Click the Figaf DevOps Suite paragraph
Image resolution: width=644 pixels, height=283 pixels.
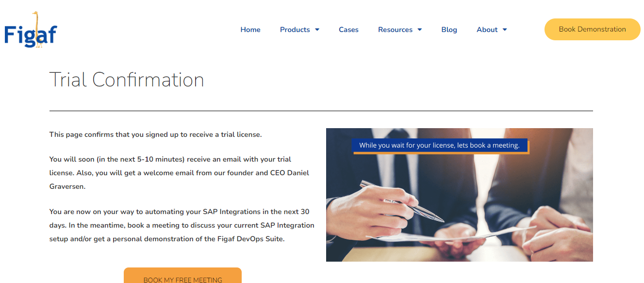pyautogui.click(x=182, y=225)
